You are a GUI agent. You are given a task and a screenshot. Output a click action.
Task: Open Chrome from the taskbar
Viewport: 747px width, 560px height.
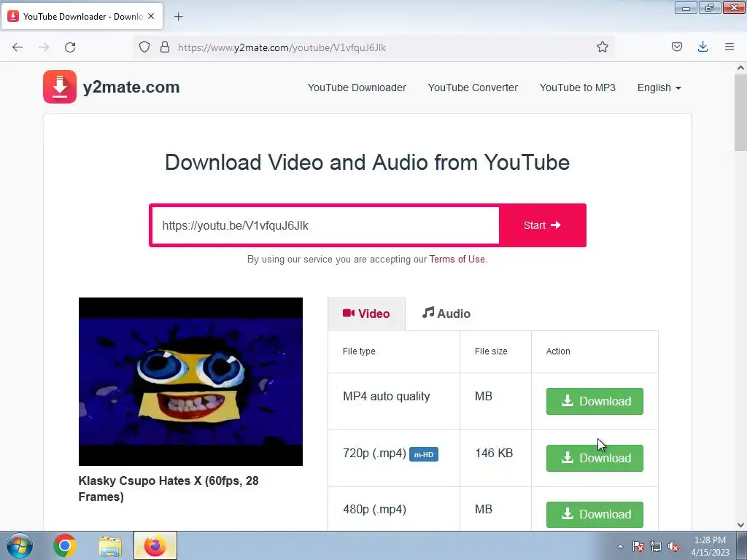[65, 545]
